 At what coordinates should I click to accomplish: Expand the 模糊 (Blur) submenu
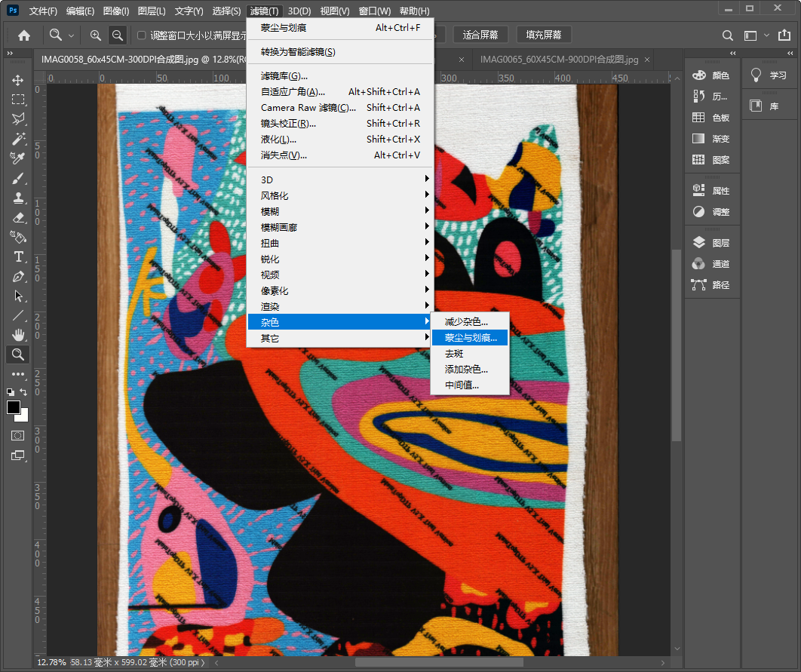click(x=339, y=211)
